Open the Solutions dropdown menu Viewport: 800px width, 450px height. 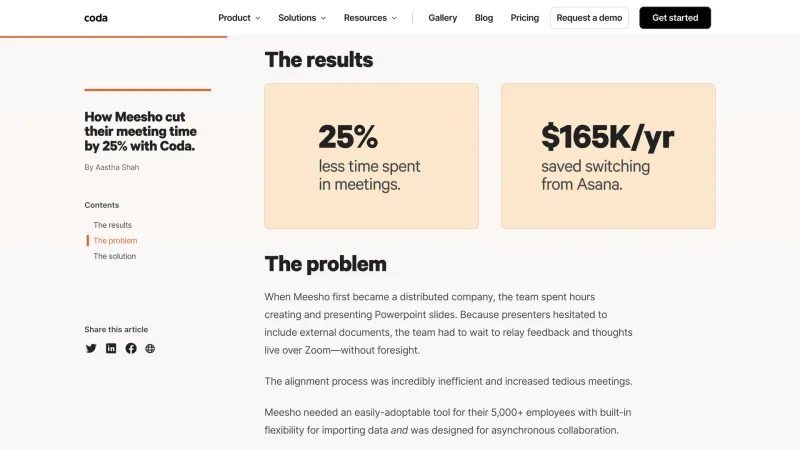[302, 18]
